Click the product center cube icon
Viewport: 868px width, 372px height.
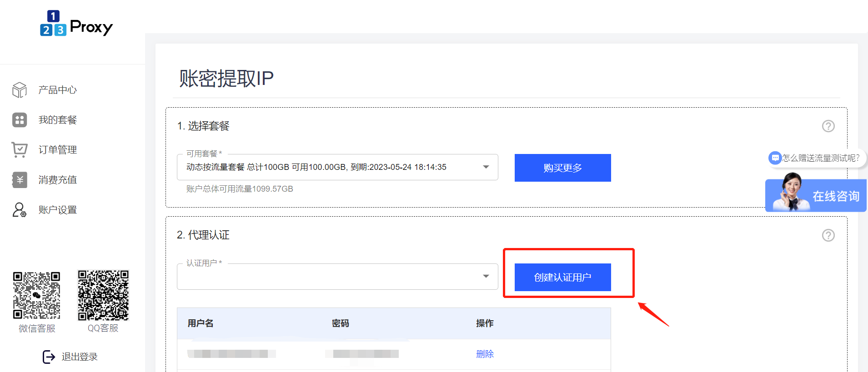[x=20, y=90]
